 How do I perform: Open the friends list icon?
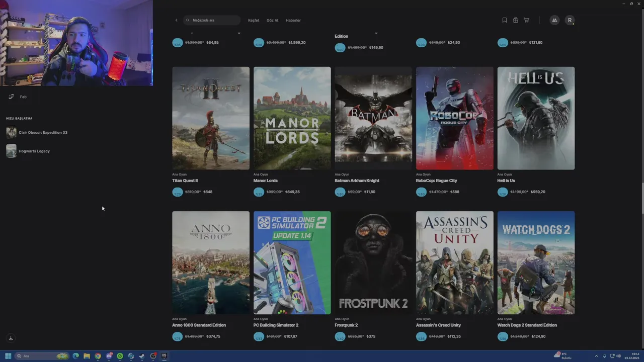554,20
